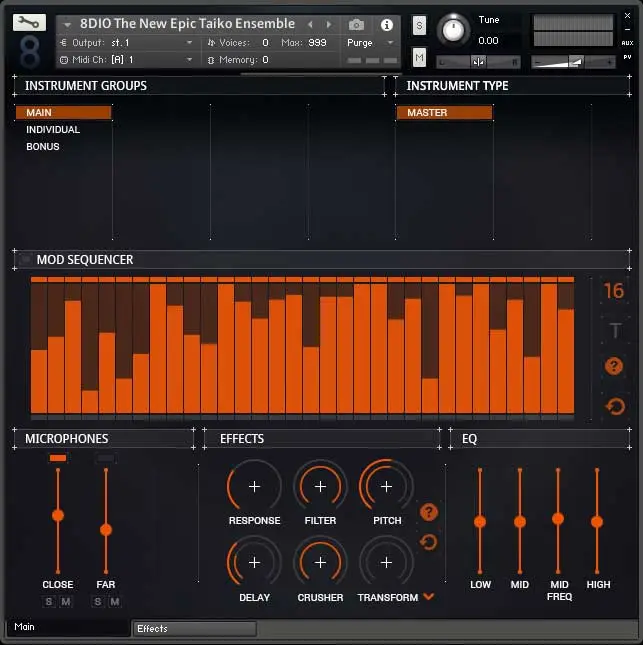Adjust the Low EQ slider handle

pyautogui.click(x=480, y=522)
